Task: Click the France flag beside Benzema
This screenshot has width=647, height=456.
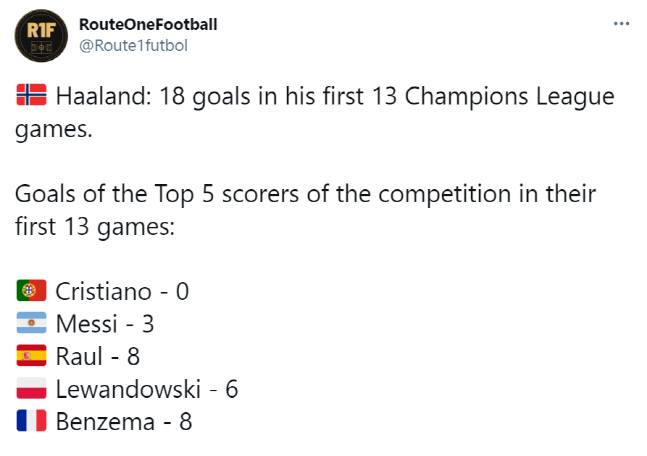Action: coord(32,421)
